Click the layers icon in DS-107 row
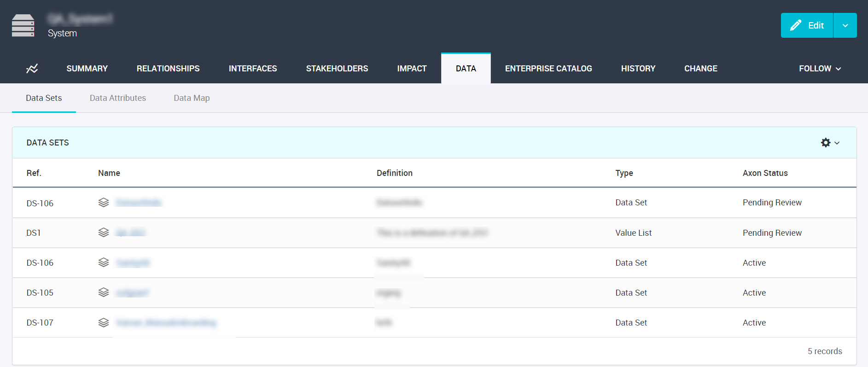The width and height of the screenshot is (868, 367). click(104, 322)
